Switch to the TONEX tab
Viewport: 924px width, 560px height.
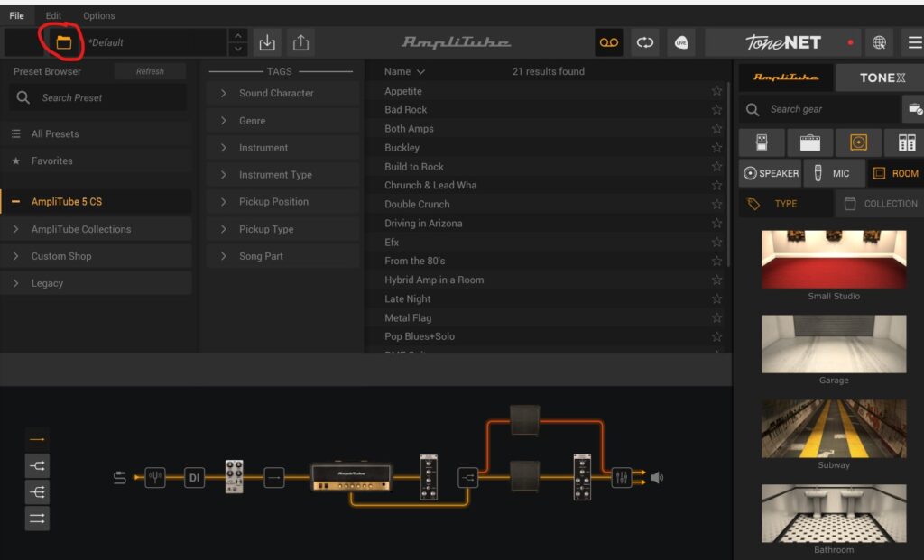[881, 78]
